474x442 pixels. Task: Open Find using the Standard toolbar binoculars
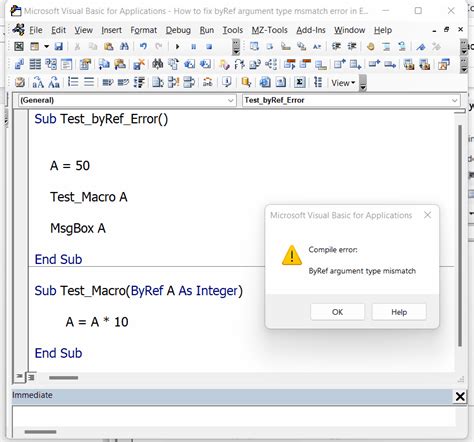tap(124, 46)
